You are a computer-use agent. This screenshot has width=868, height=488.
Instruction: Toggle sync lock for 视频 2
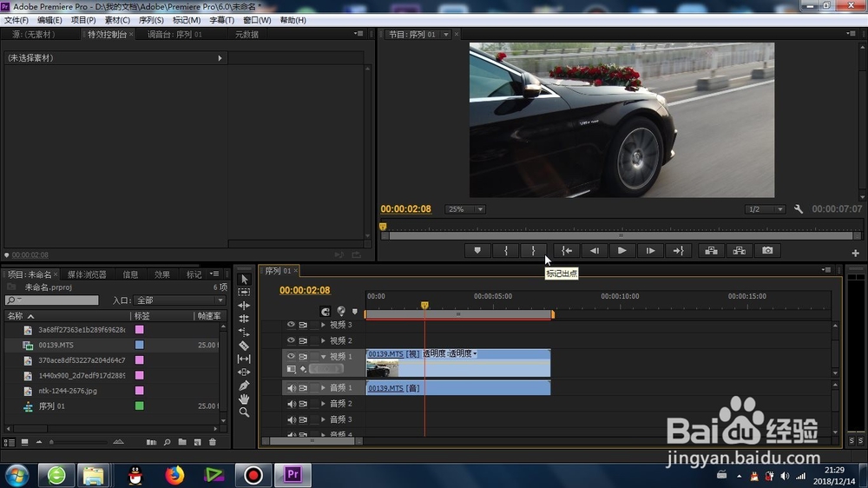[303, 340]
